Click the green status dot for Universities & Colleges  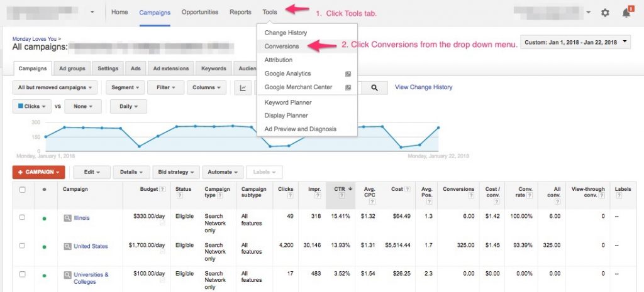pos(45,276)
